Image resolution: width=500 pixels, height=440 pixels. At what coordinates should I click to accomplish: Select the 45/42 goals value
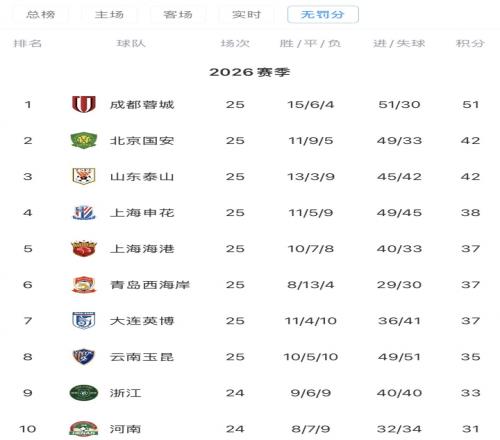pos(399,176)
